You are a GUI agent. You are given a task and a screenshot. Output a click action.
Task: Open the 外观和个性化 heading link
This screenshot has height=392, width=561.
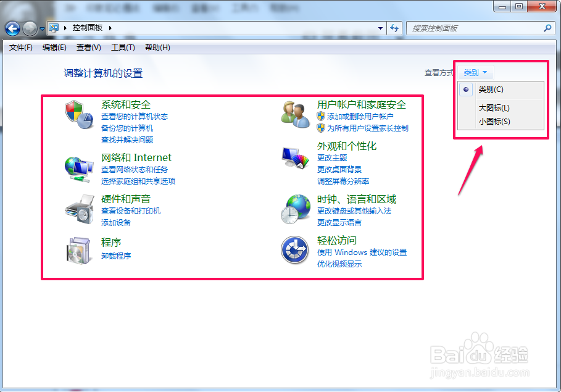347,146
